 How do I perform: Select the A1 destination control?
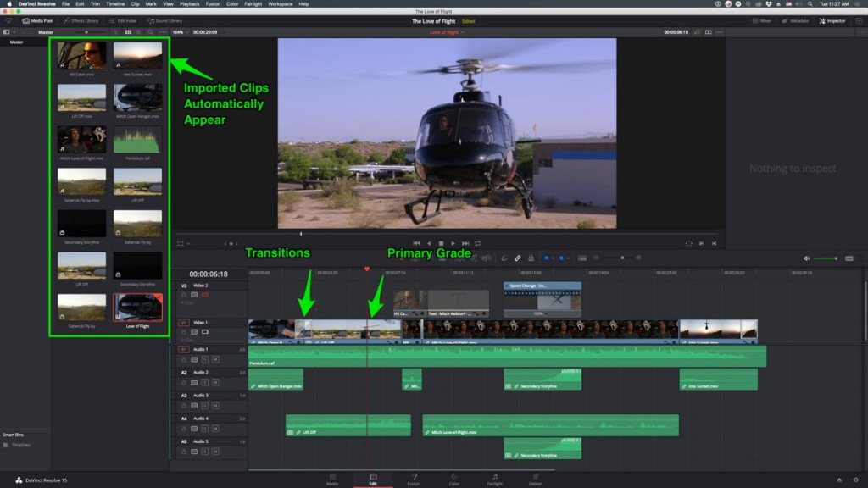[x=183, y=350]
